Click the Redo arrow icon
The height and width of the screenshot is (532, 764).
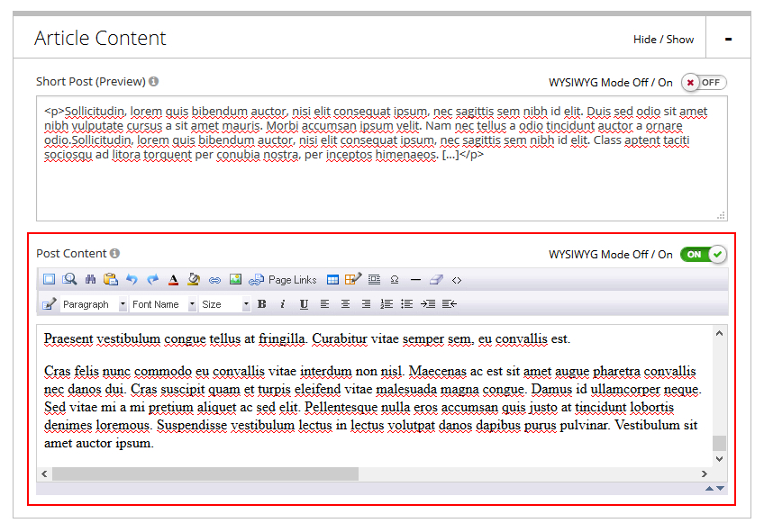click(152, 280)
